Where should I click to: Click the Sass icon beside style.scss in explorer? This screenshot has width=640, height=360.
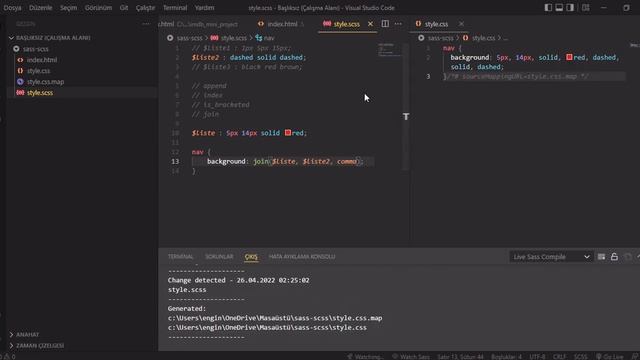click(x=20, y=93)
